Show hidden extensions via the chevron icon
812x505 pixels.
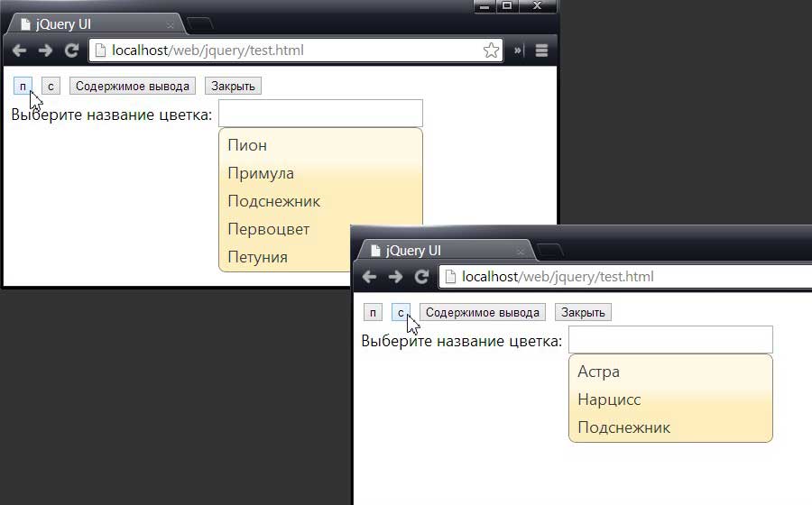pyautogui.click(x=519, y=50)
